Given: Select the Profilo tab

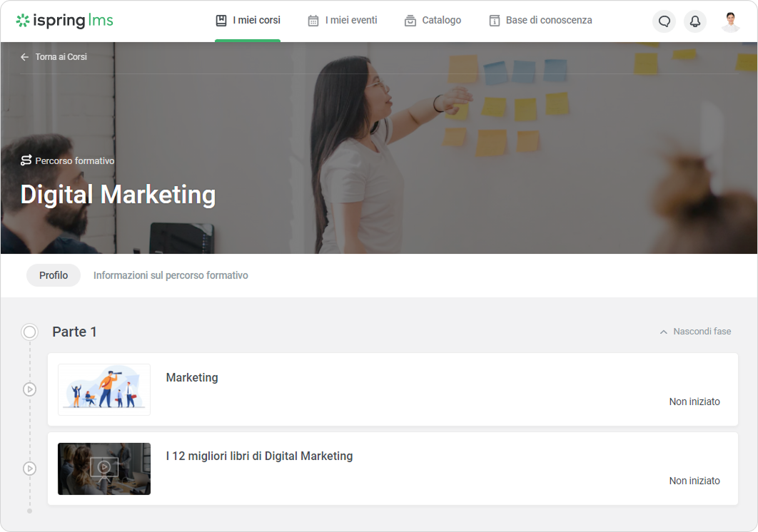Looking at the screenshot, I should pyautogui.click(x=54, y=275).
